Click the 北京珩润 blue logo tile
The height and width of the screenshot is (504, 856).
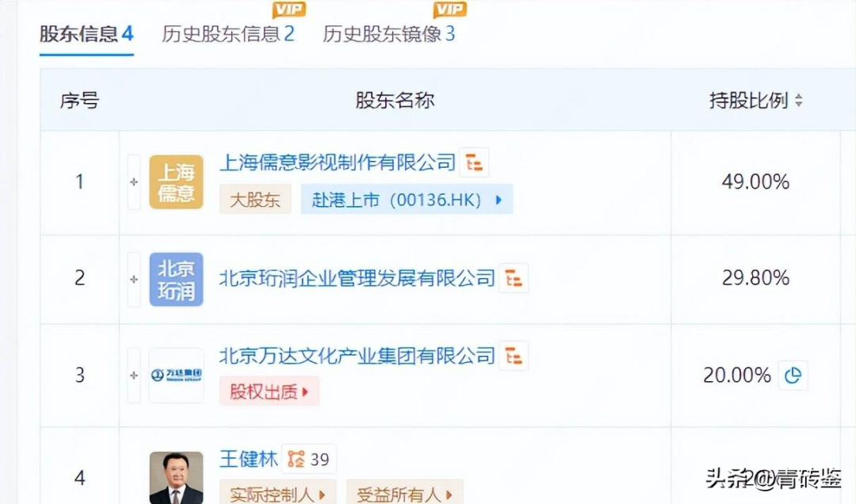point(176,279)
